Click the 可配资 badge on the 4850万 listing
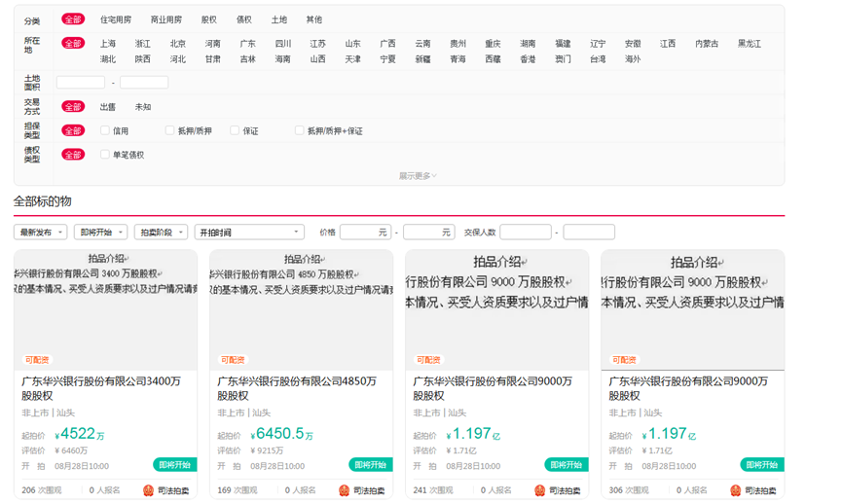 (233, 360)
